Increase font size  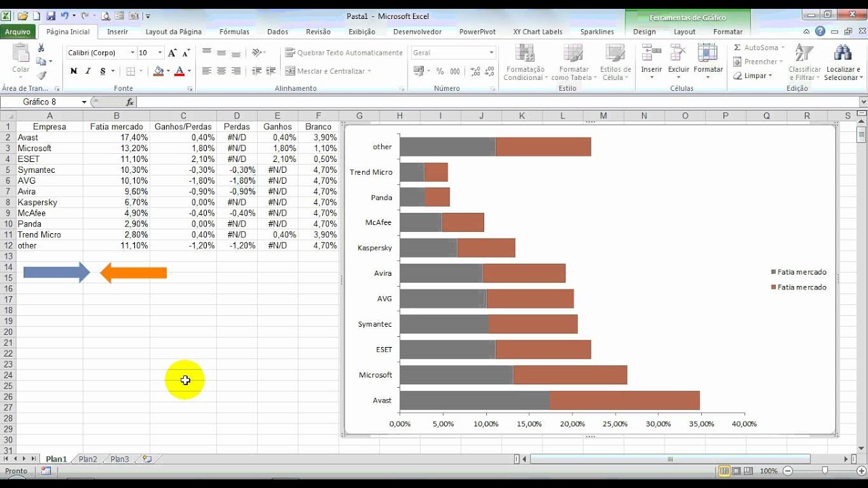click(172, 53)
